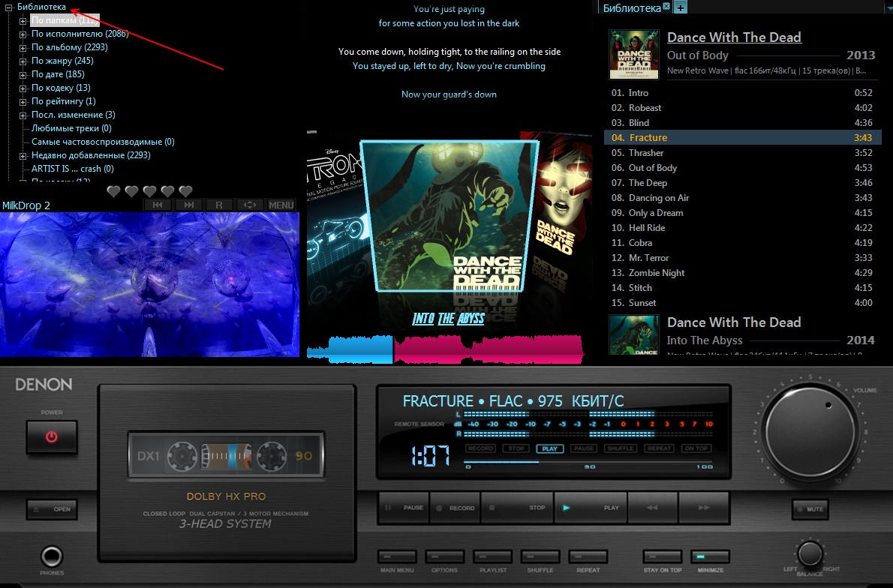
Task: Open the Main Menu button
Action: (397, 557)
